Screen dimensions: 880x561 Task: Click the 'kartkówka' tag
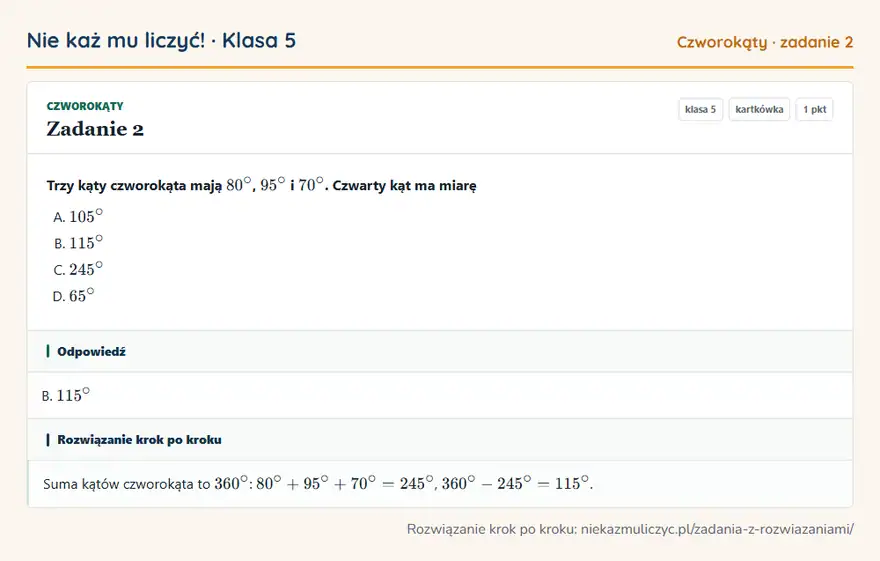pyautogui.click(x=759, y=109)
